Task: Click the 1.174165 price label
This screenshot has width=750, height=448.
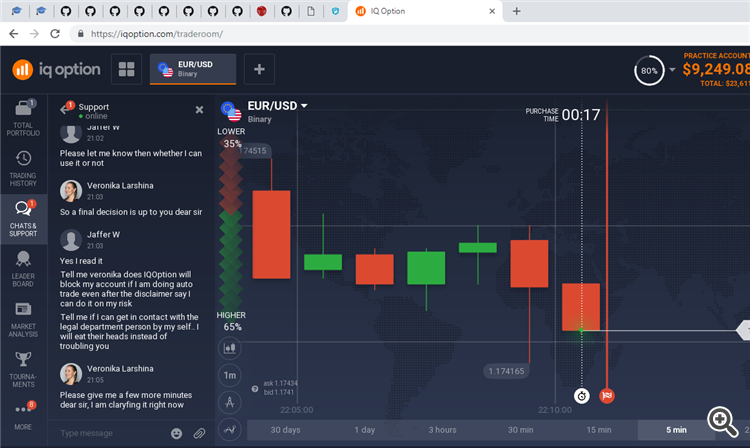Action: 506,371
